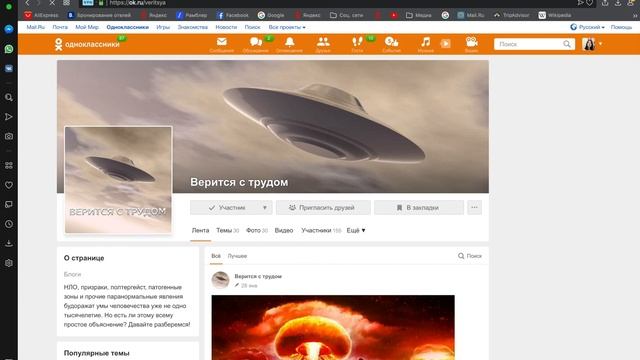Viewport: 640px width, 360px height.
Task: Open My Flow arrow icon in sidebar
Action: pyautogui.click(x=9, y=117)
